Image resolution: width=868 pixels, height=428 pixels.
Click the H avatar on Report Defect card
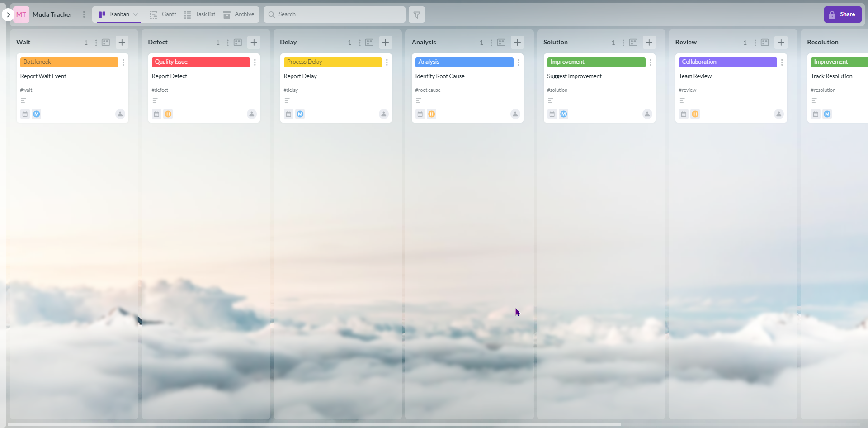[x=168, y=114]
